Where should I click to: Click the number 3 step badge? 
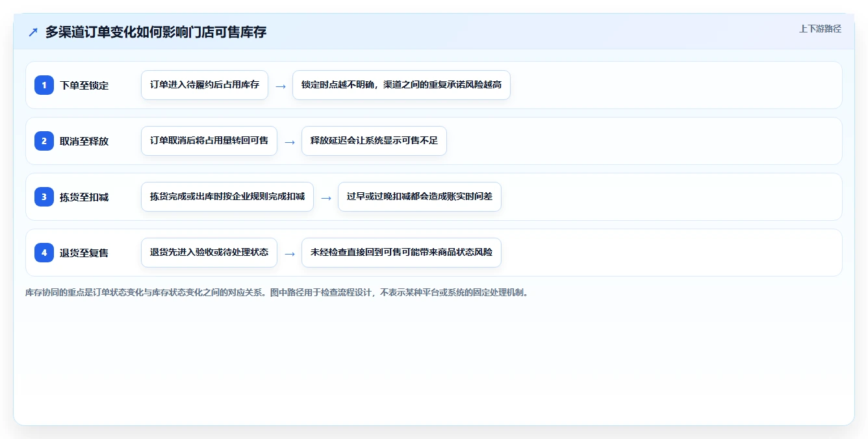44,197
